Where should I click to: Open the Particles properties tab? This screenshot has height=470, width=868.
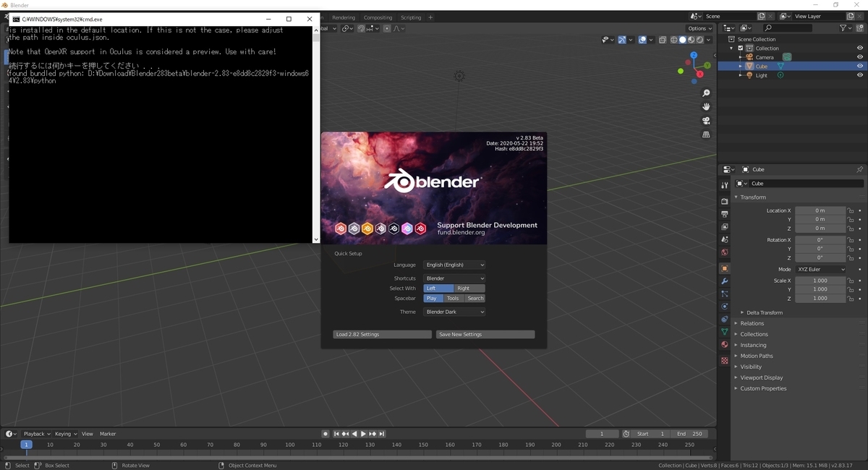click(725, 294)
